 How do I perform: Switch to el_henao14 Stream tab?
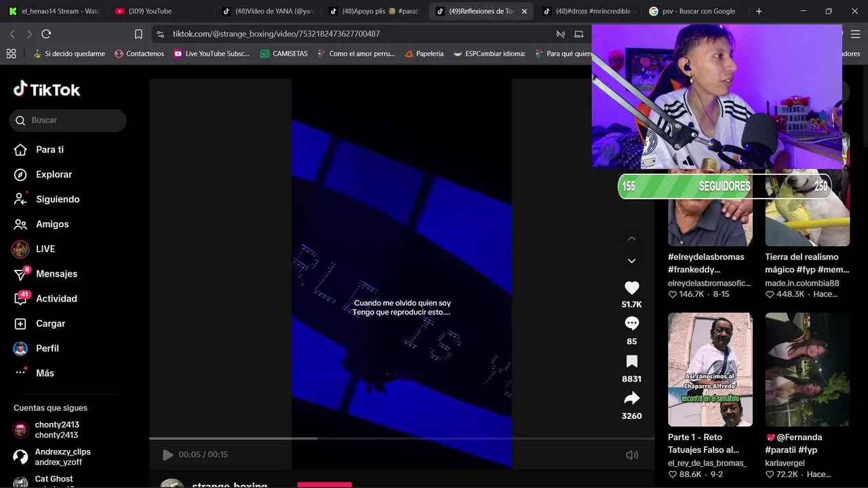pos(54,11)
